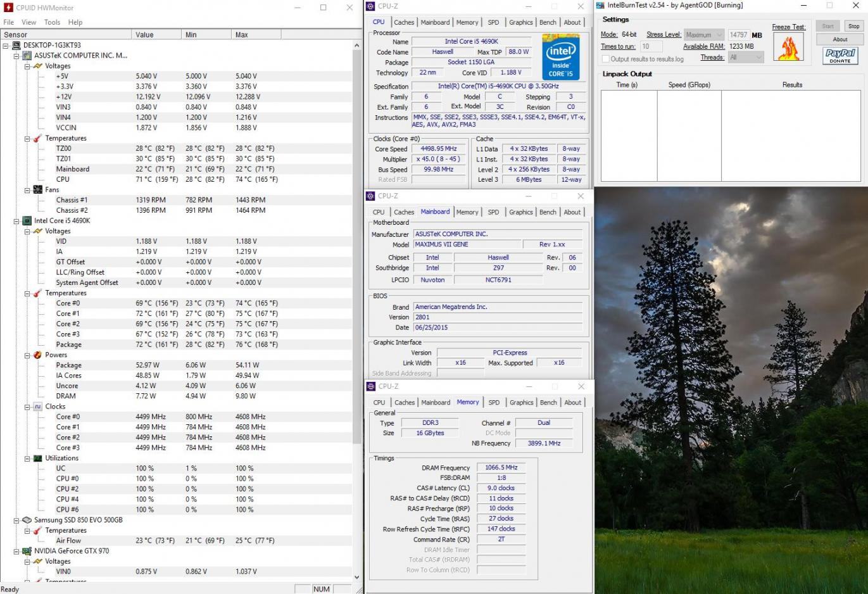Click the Voltages lightning icon under ASUSTeK

(x=38, y=66)
